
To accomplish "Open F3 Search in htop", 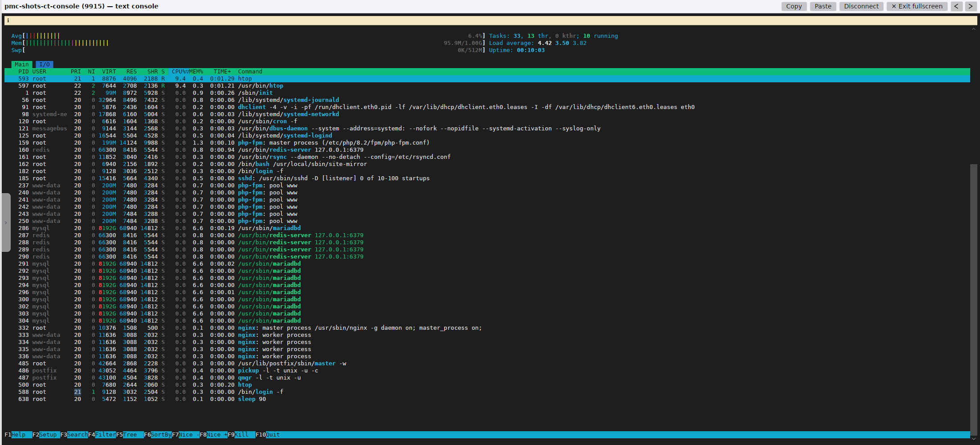I will pos(74,435).
